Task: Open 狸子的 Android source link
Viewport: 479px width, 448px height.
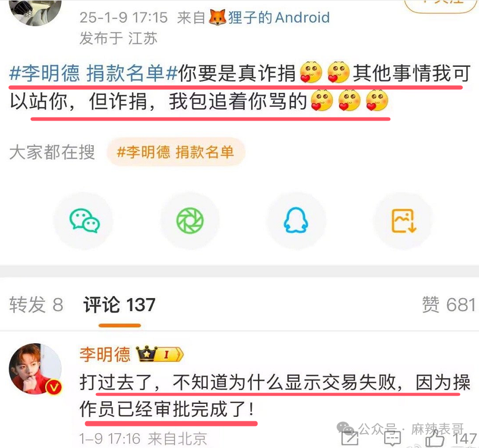Action: click(279, 17)
